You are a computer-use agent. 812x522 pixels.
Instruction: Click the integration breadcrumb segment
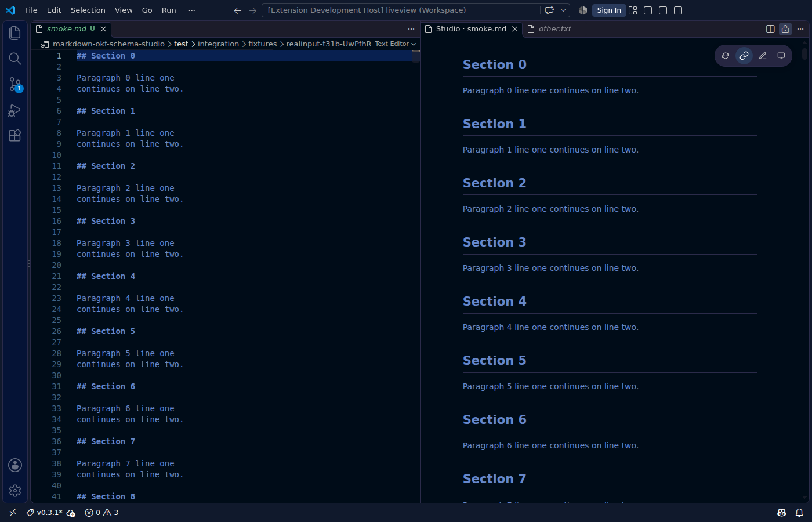click(218, 44)
